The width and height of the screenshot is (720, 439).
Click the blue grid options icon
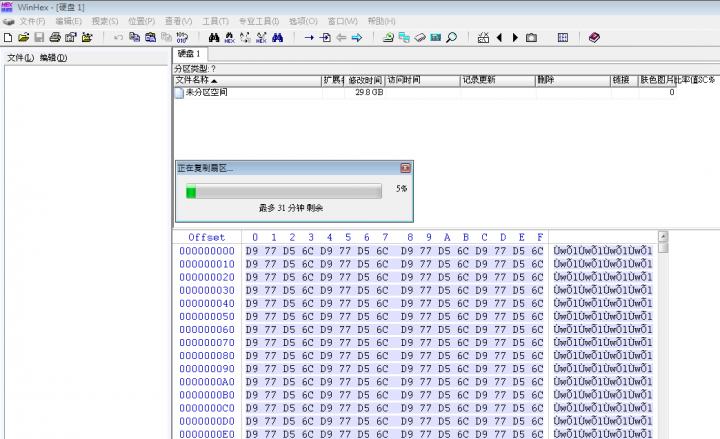click(562, 38)
